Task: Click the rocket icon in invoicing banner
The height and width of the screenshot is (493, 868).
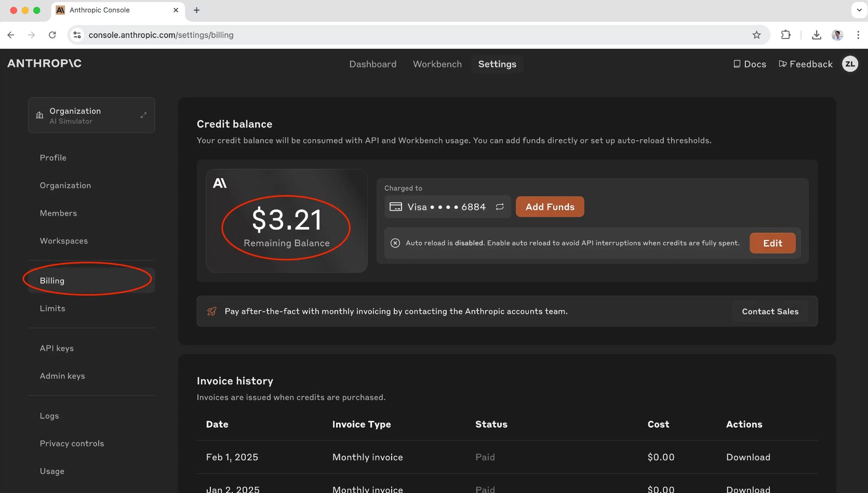Action: (211, 311)
